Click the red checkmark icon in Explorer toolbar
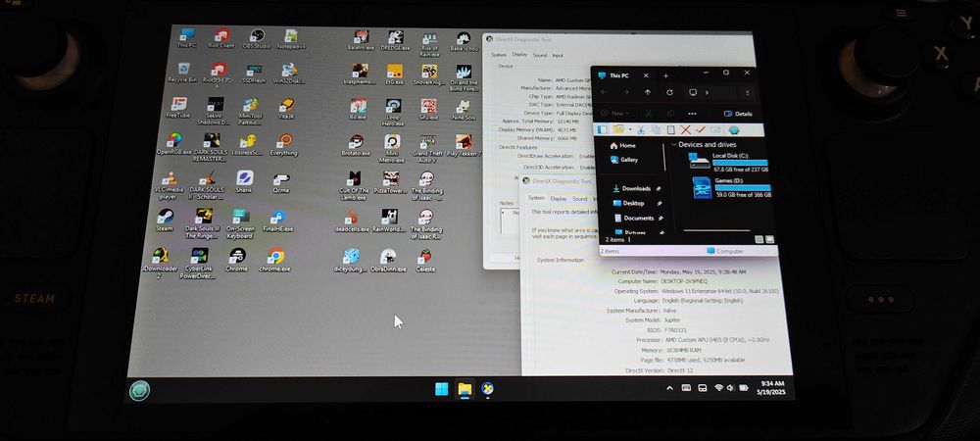This screenshot has width=980, height=441. [701, 130]
